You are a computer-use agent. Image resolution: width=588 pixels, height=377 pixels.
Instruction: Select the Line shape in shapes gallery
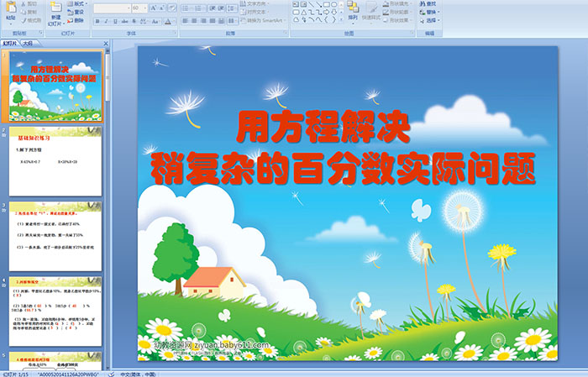(312, 5)
